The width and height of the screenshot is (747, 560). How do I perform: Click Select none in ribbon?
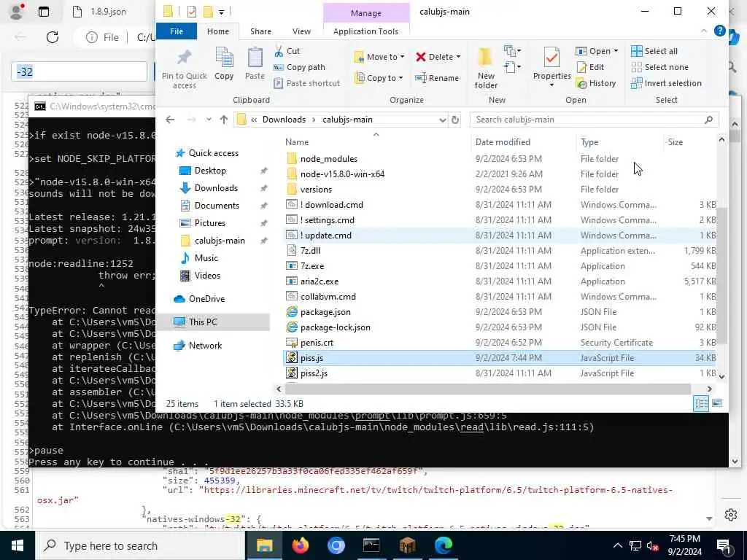click(x=659, y=67)
